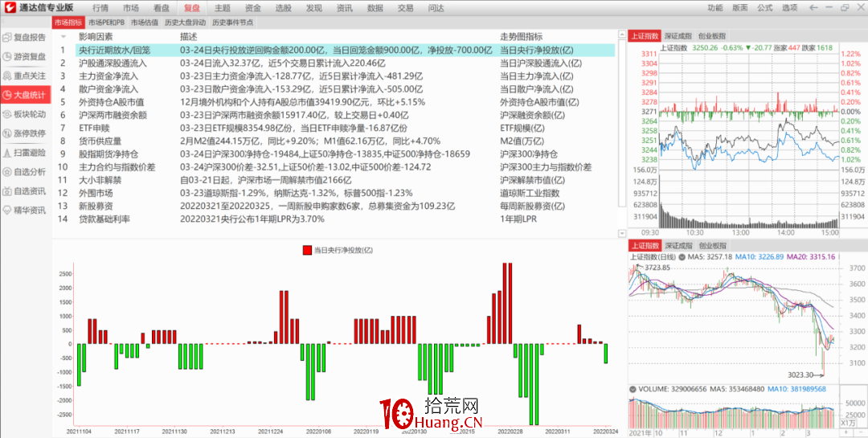Open the 交易 menu
The image size is (868, 438).
click(405, 8)
